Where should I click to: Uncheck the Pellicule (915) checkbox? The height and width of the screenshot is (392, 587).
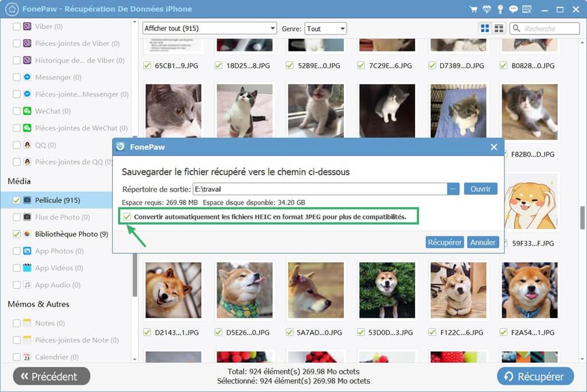[17, 201]
